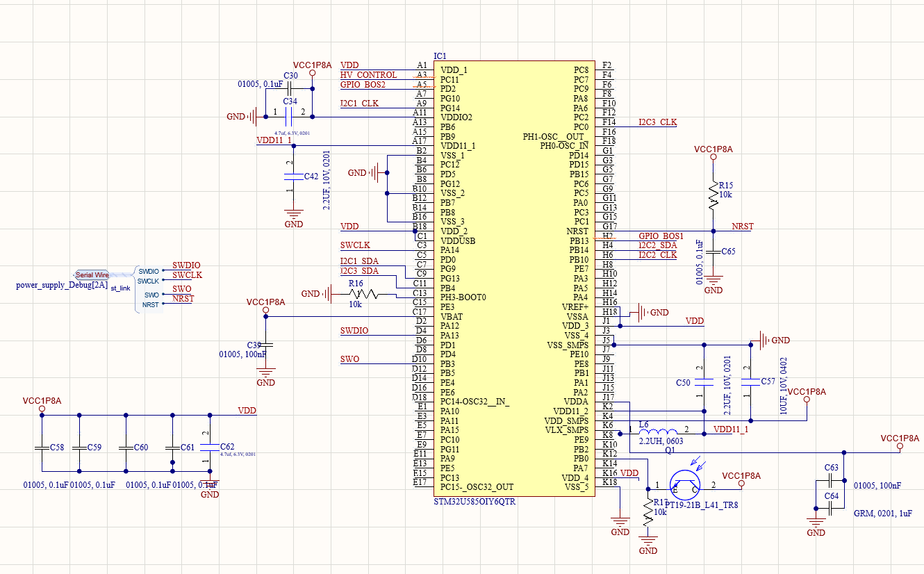Click the GND power symbol near pin H18
Screen dimensions: 924x574
639,312
